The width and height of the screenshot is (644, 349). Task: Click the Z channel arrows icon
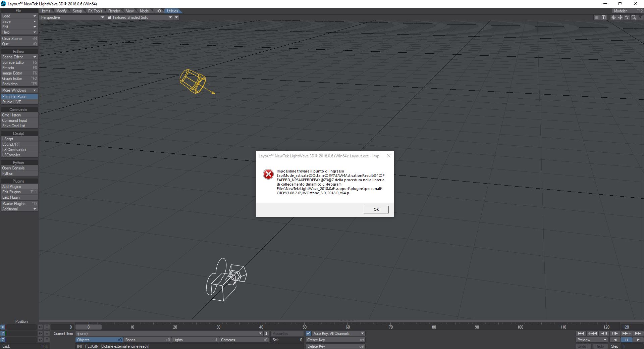pos(40,340)
